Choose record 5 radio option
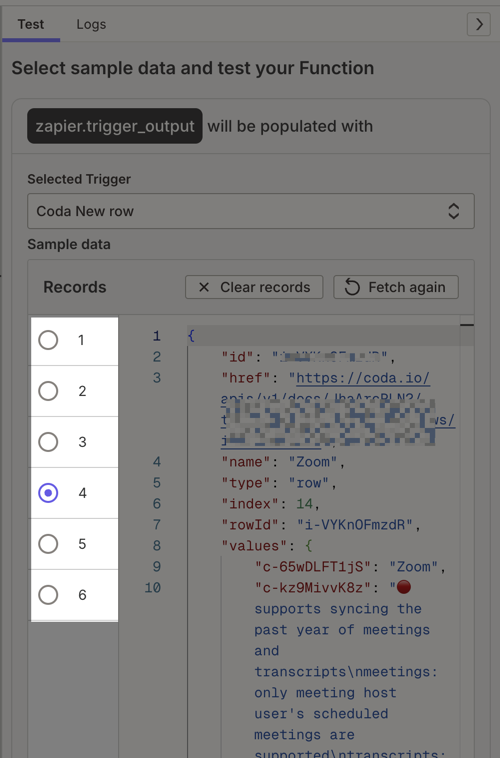The height and width of the screenshot is (758, 500). point(48,544)
